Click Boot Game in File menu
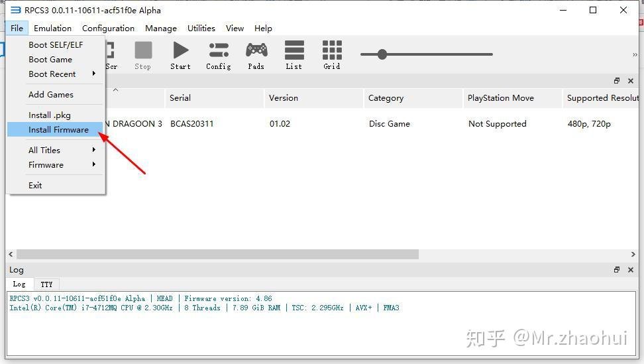Image resolution: width=644 pixels, height=364 pixels. tap(50, 60)
